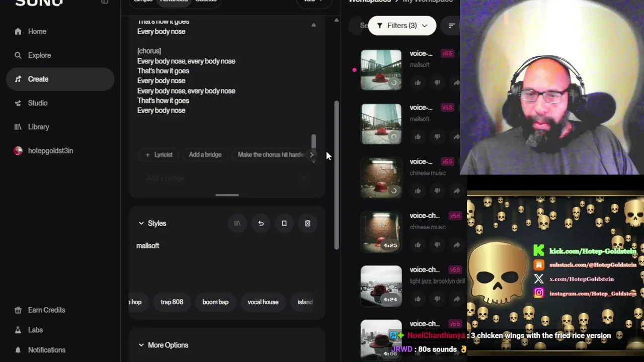Dislike the 4:25 chinese music track
Screen dimensions: 644x362
[437, 244]
